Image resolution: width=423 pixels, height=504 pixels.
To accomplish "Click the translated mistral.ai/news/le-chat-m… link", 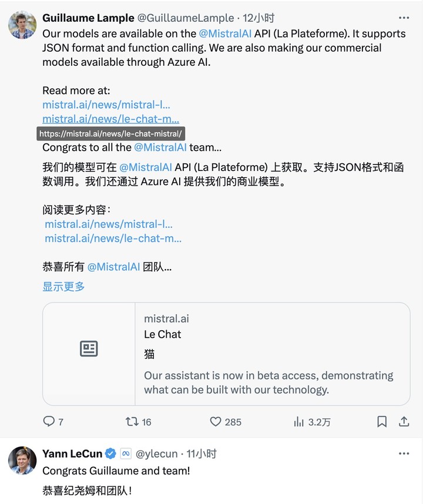I will (113, 238).
